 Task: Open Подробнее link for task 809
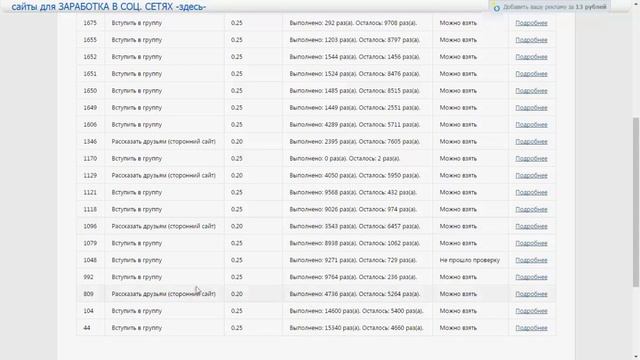coord(531,294)
